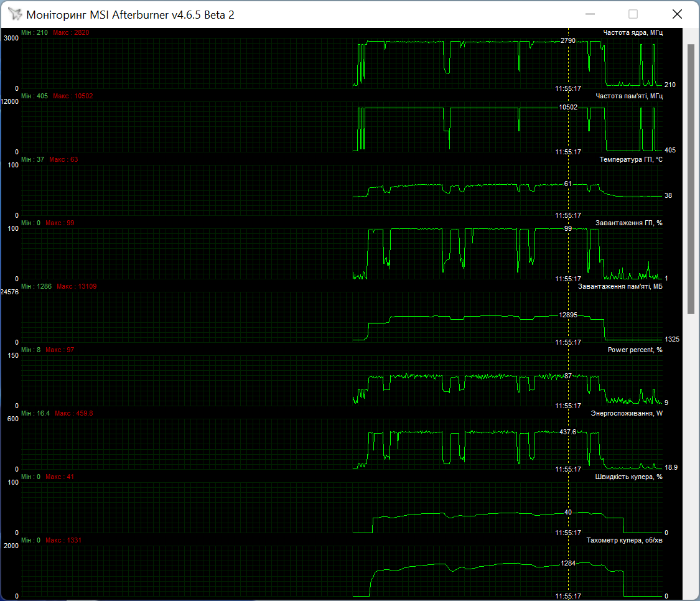The height and width of the screenshot is (601, 700).
Task: Click the 1284 marker value on tachometer graph
Action: point(568,563)
